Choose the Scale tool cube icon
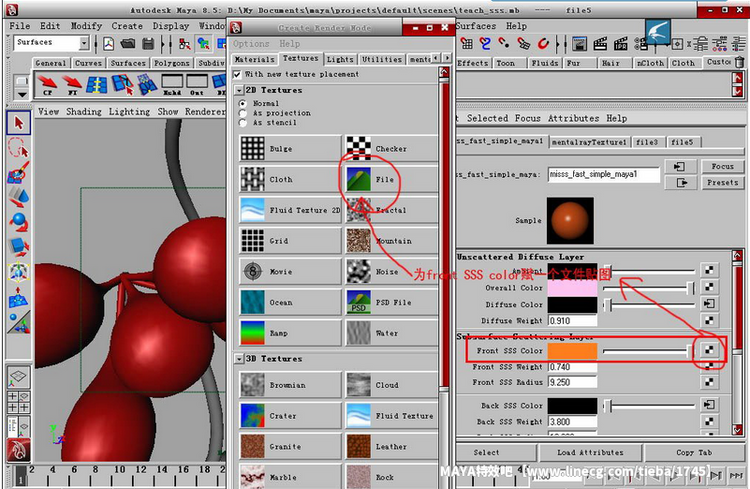The width and height of the screenshot is (750, 489). (x=19, y=247)
